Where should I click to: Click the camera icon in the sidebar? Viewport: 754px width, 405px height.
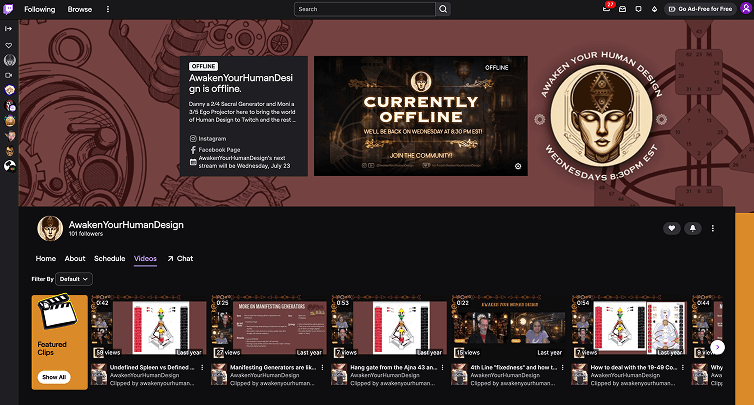pyautogui.click(x=9, y=75)
